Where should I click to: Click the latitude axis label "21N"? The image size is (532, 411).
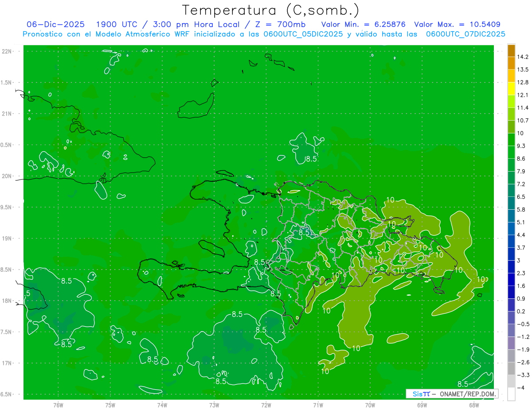[7, 114]
